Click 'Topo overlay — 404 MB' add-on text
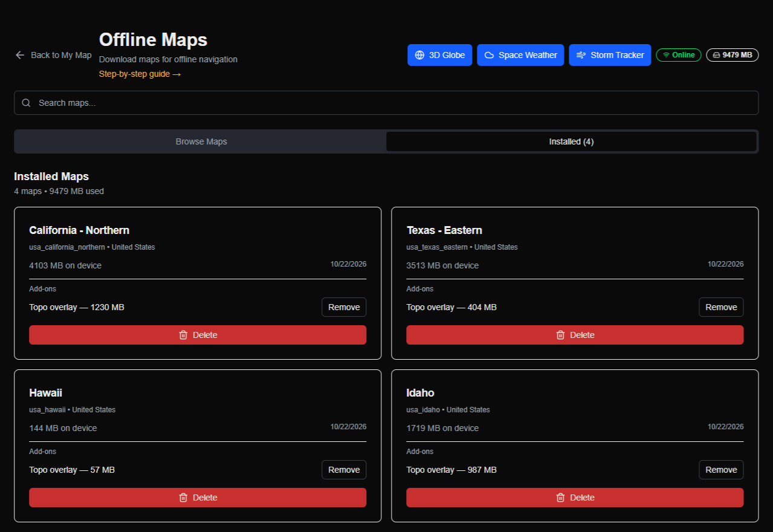The height and width of the screenshot is (532, 773). point(451,307)
